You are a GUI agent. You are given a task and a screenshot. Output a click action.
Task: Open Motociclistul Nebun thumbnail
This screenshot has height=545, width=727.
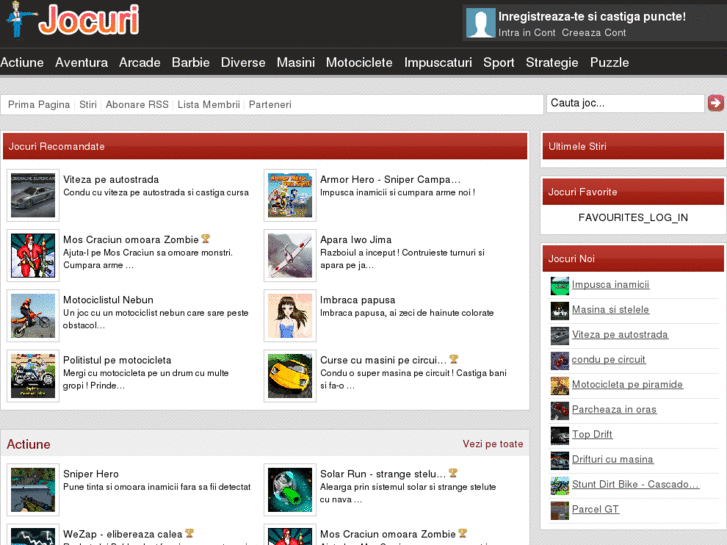click(33, 316)
